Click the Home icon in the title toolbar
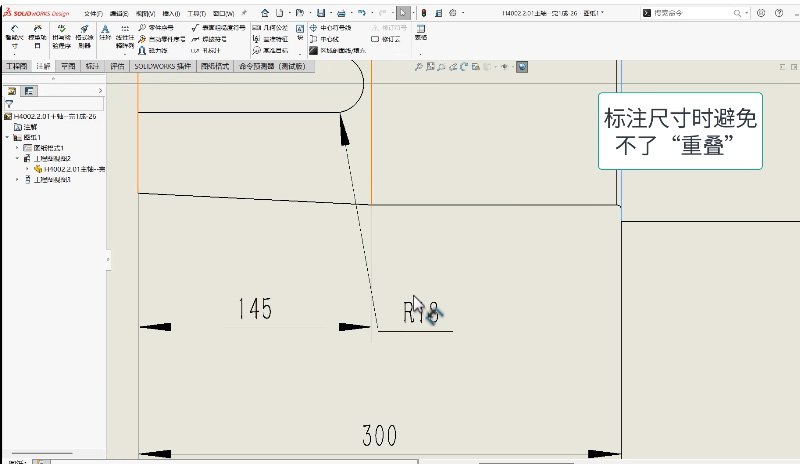Viewport: 800px width, 464px height. click(x=265, y=13)
